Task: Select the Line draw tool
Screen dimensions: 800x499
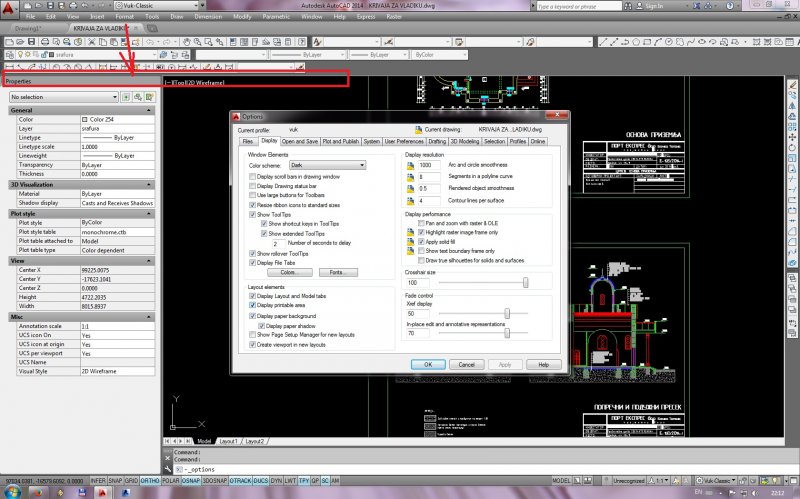Action: pyautogui.click(x=603, y=42)
